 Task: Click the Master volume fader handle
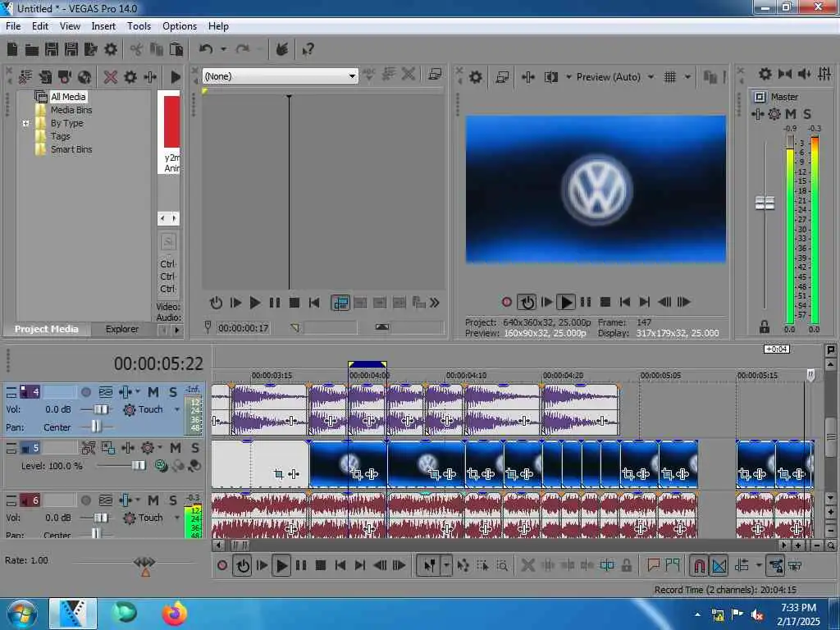(765, 203)
